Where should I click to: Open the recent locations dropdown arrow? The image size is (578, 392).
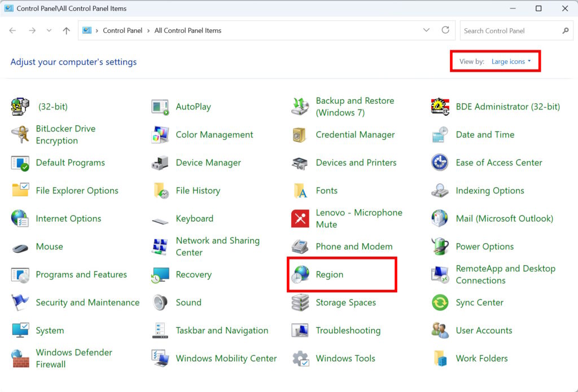[x=49, y=30]
